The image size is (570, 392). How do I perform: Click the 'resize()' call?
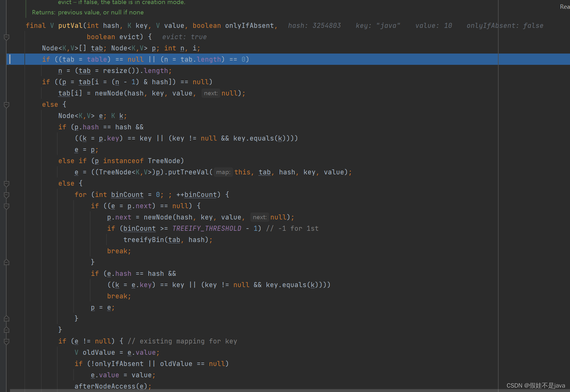tap(119, 71)
